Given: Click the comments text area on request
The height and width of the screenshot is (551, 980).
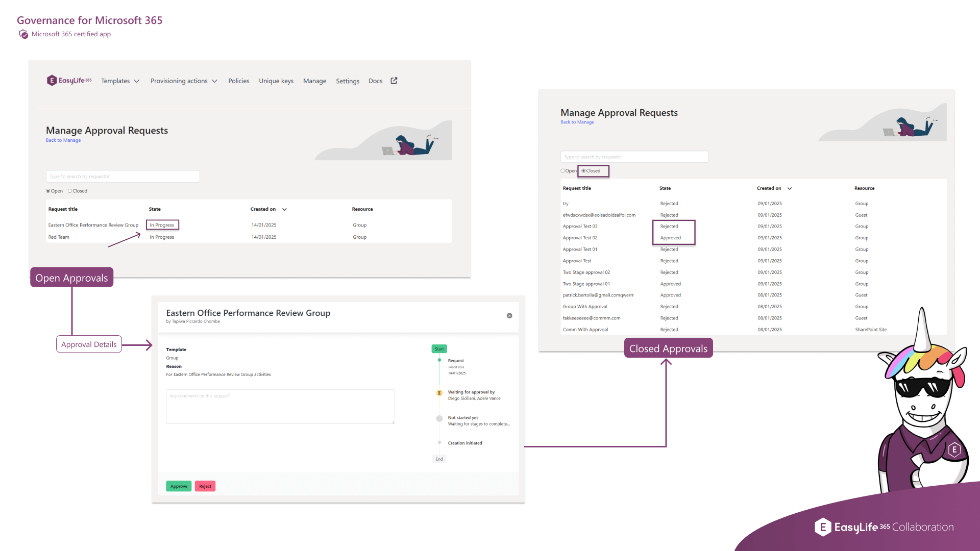Looking at the screenshot, I should click(x=280, y=407).
